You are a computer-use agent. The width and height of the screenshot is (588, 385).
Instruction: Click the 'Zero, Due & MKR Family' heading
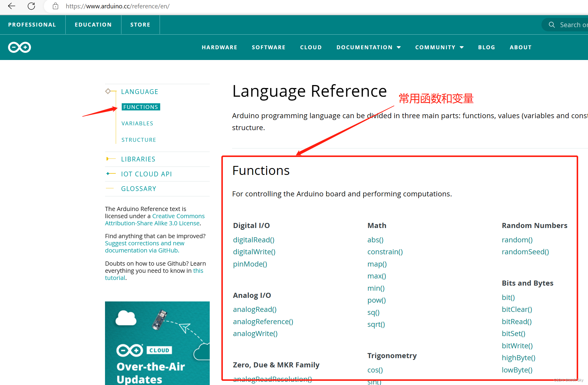(276, 365)
